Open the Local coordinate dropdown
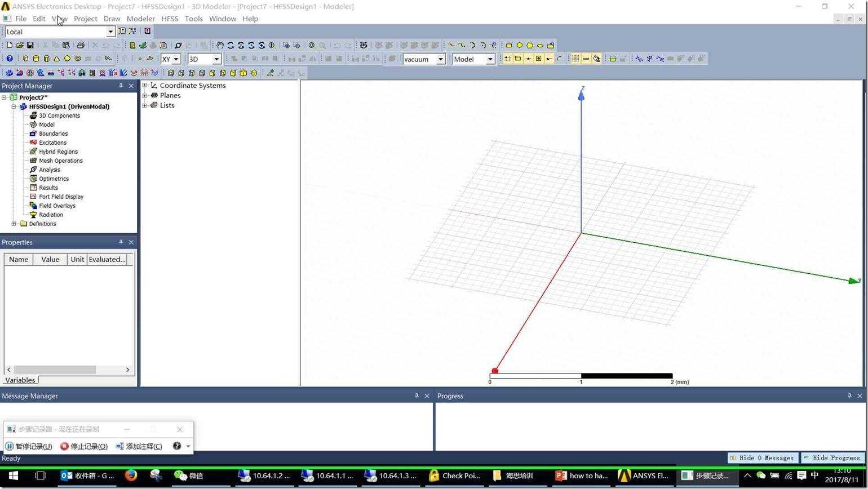 pyautogui.click(x=110, y=32)
